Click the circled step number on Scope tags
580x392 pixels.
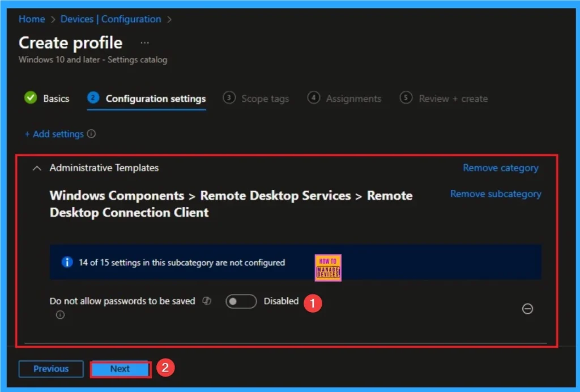tap(229, 98)
